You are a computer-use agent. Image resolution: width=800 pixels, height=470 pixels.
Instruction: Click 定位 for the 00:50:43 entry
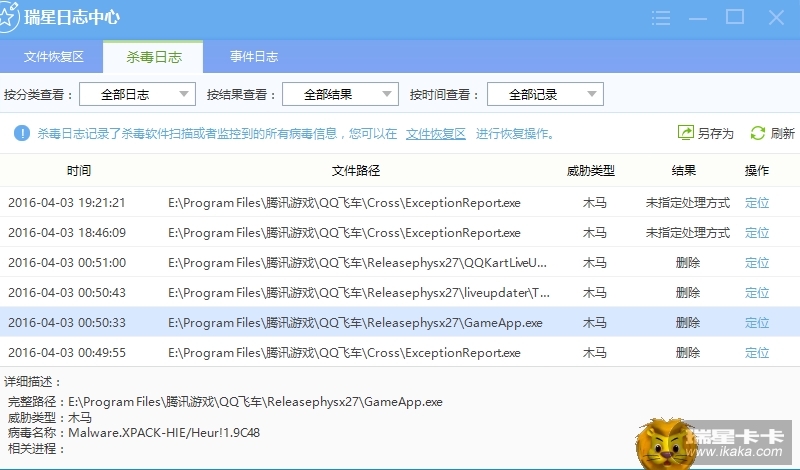coord(757,293)
